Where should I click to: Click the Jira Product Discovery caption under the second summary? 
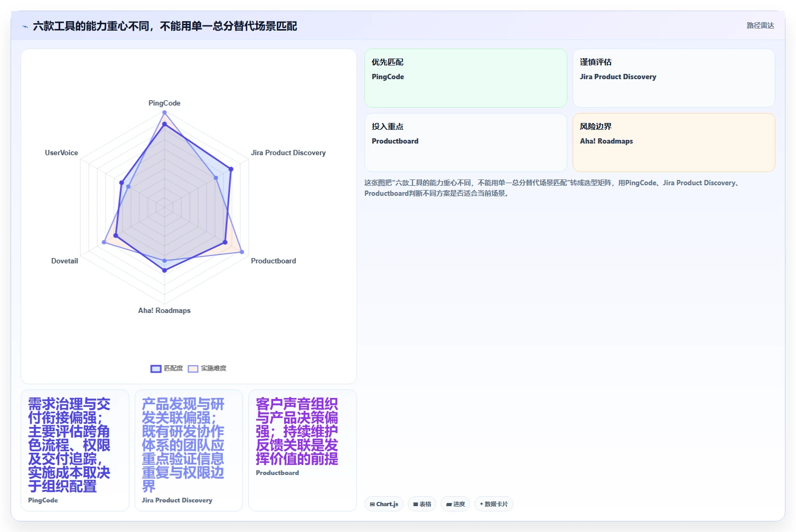pos(177,500)
